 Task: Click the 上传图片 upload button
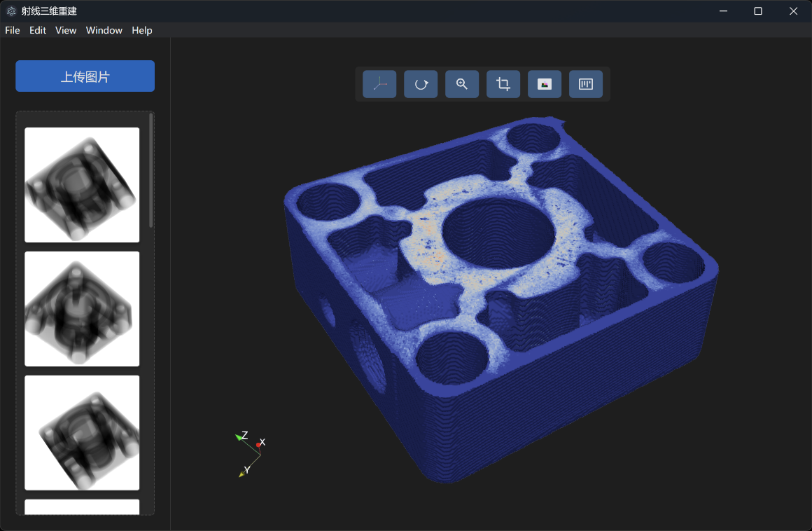coord(85,76)
